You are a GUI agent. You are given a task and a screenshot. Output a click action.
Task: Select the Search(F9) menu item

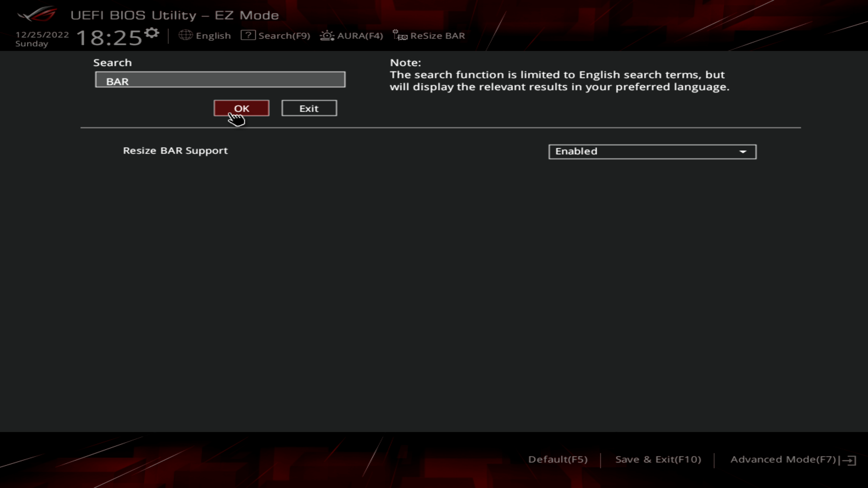(x=284, y=35)
